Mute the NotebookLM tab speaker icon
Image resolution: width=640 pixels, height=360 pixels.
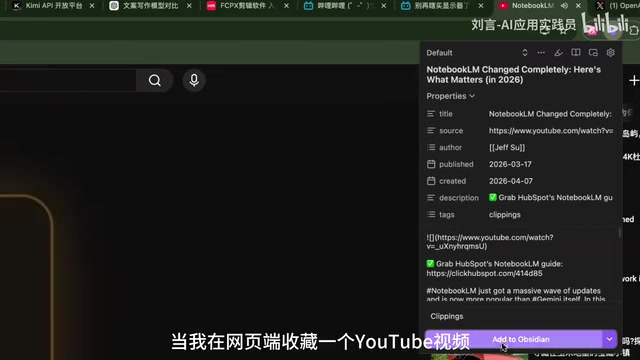(x=564, y=6)
